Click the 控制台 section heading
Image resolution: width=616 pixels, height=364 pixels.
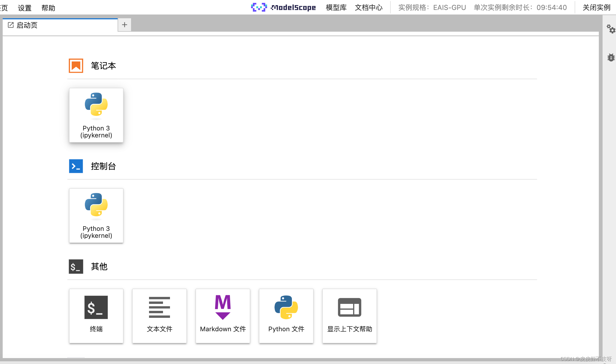tap(103, 166)
